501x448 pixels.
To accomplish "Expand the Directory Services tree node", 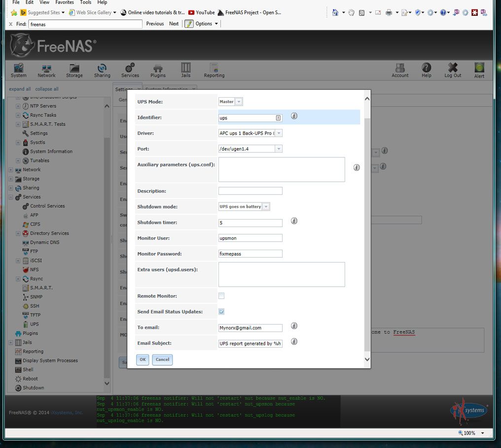I will pos(18,233).
